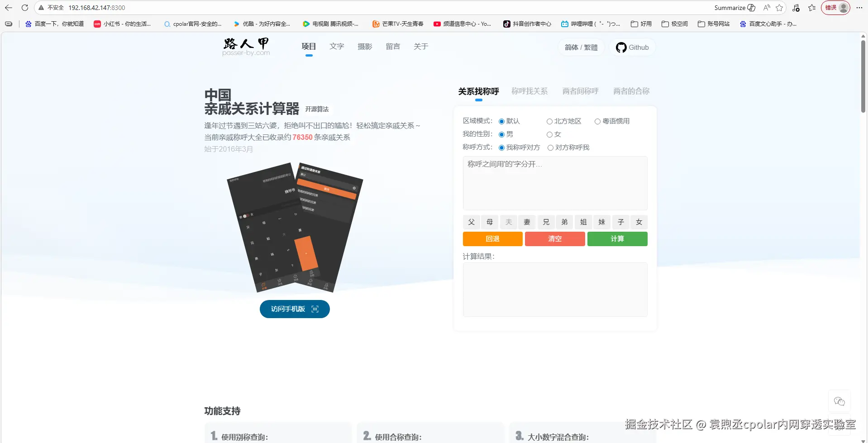Go back with the browser back arrow

(x=9, y=8)
